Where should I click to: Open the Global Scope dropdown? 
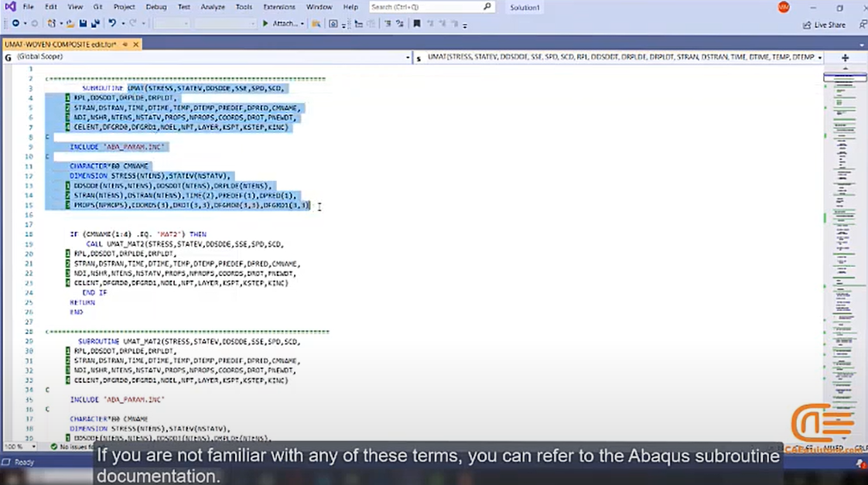[x=207, y=57]
